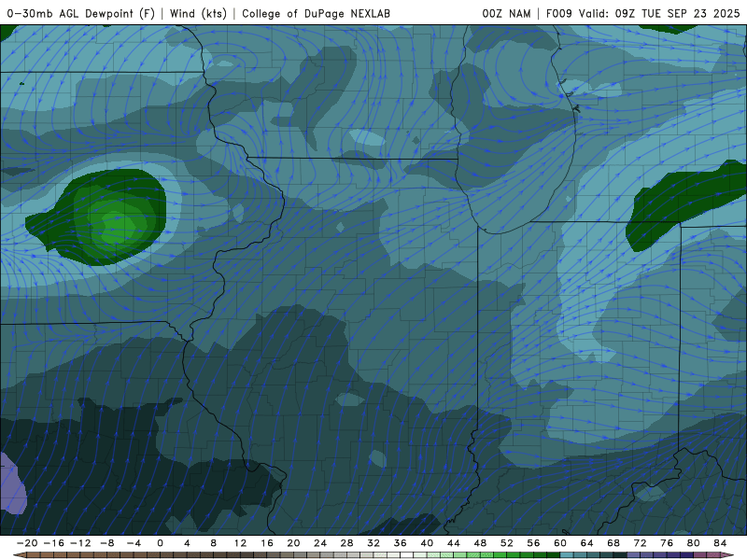This screenshot has width=747, height=560.
Task: Click the 36 legend value
Action: click(401, 543)
